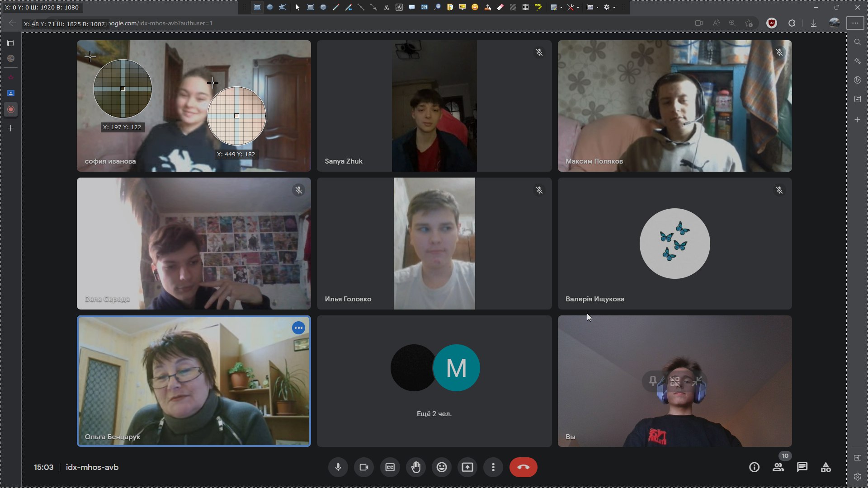This screenshot has height=488, width=868.
Task: Click the present screen button
Action: point(467,467)
